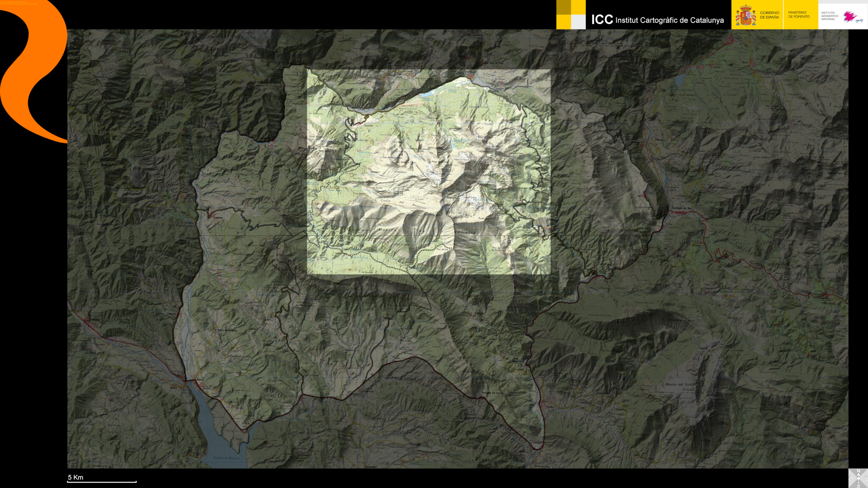Viewport: 868px width, 488px height.
Task: Click the Embalse de Mediano reservoir
Action: click(x=226, y=457)
